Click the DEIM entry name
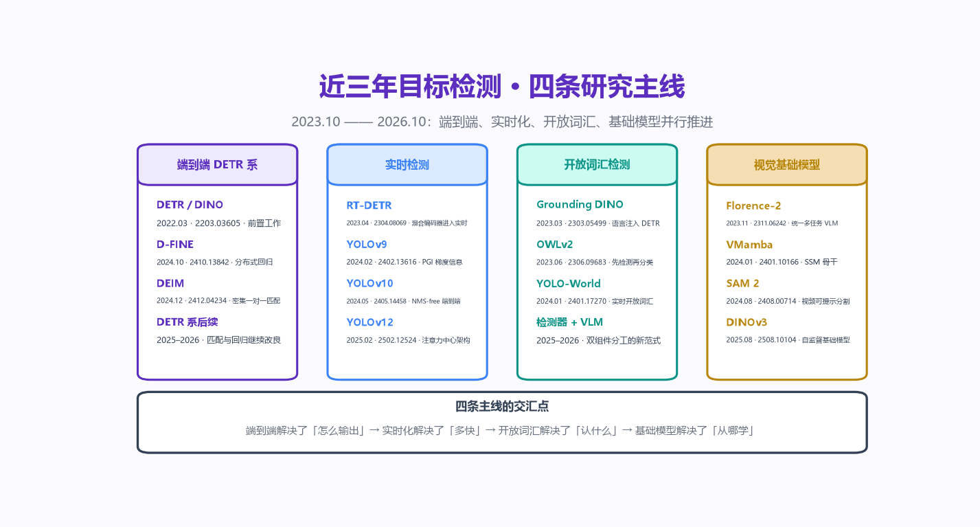Screen dimensions: 980x527 click(170, 283)
